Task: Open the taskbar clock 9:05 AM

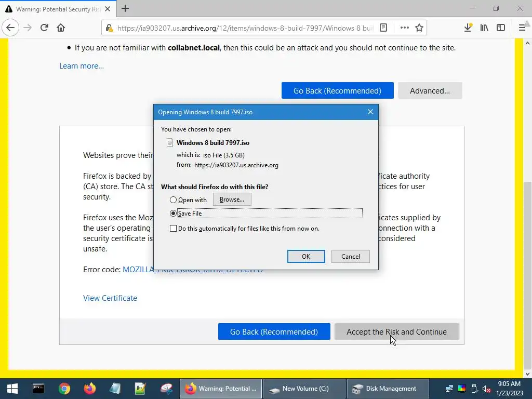Action: pos(509,389)
